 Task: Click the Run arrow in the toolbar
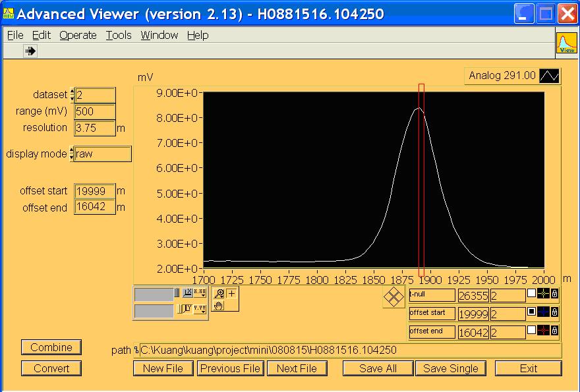(x=30, y=51)
